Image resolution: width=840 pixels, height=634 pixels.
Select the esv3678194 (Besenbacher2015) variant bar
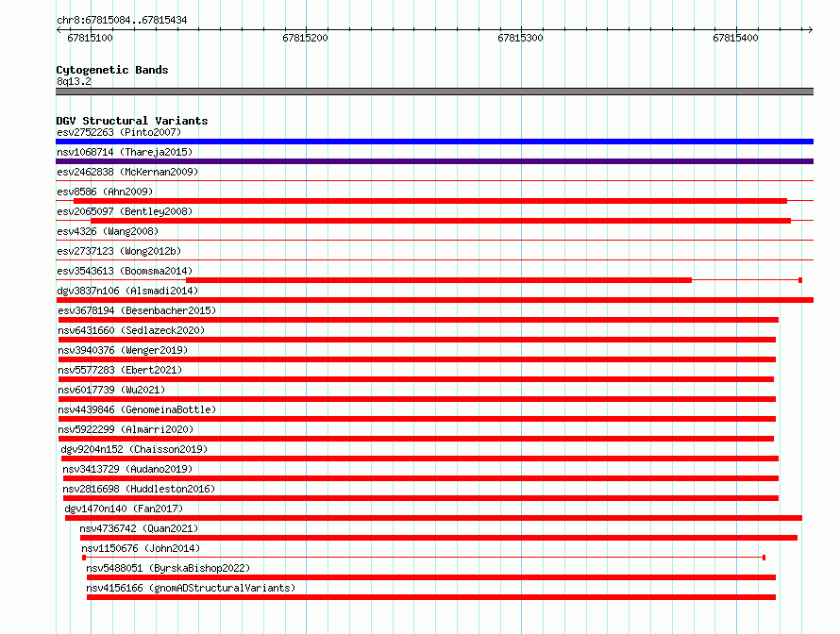pos(418,320)
